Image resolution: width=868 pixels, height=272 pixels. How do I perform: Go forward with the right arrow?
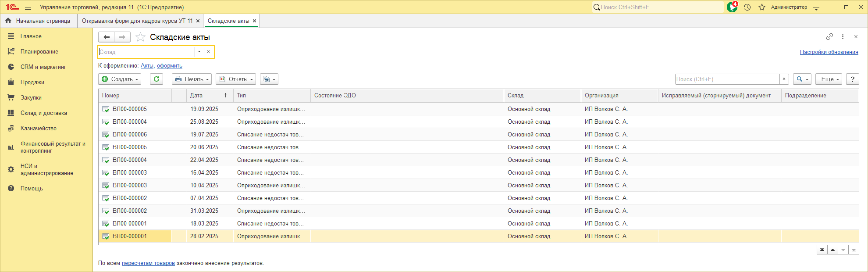coord(122,37)
